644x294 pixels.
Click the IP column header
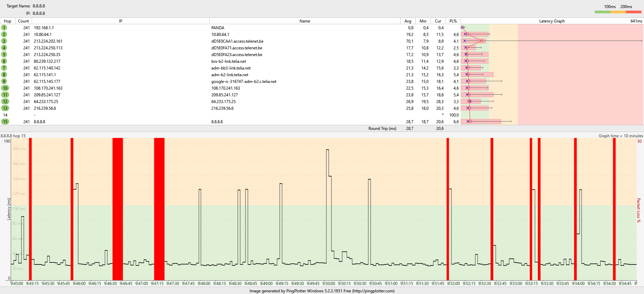[x=120, y=21]
